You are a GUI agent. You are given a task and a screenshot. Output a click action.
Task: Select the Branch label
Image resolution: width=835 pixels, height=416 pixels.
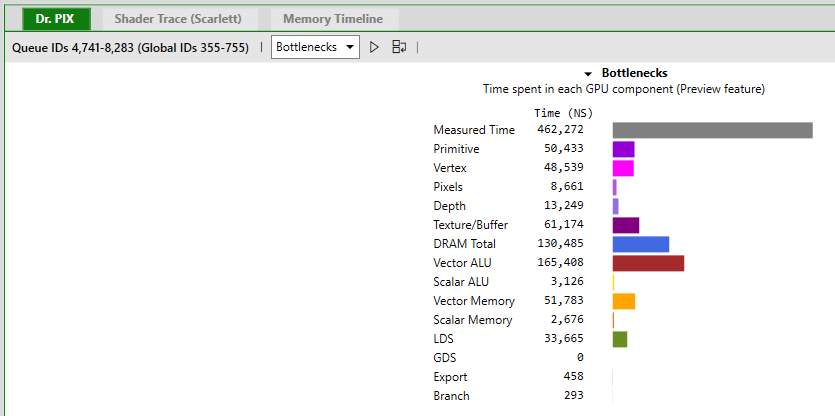(x=451, y=396)
